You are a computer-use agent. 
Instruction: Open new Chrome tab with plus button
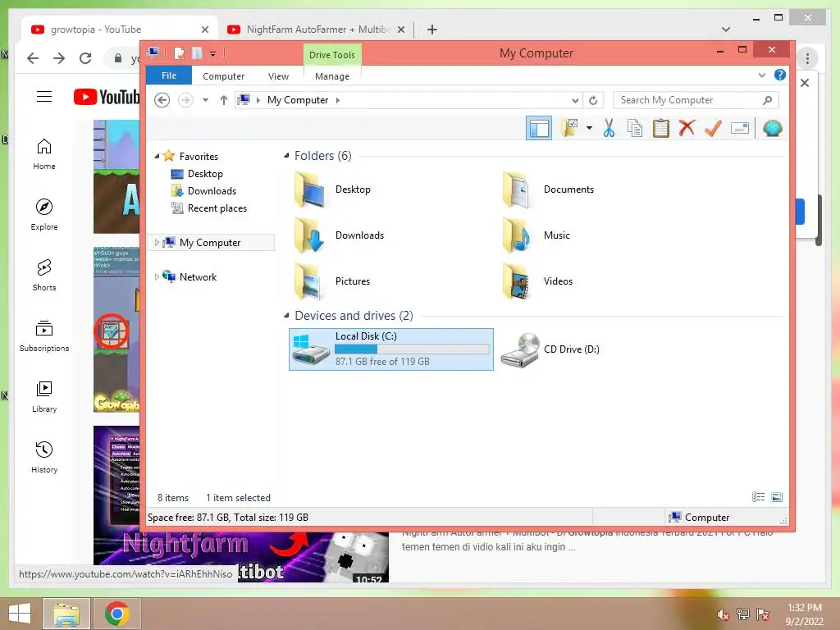431,30
